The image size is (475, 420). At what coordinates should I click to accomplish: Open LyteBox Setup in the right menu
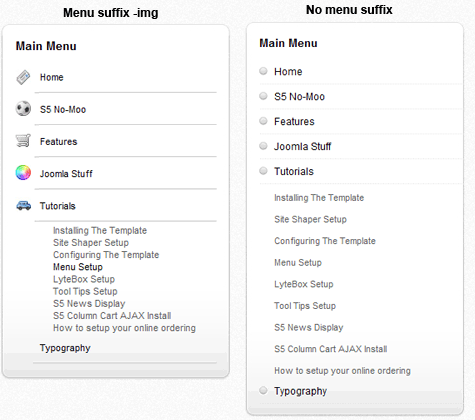tap(304, 284)
